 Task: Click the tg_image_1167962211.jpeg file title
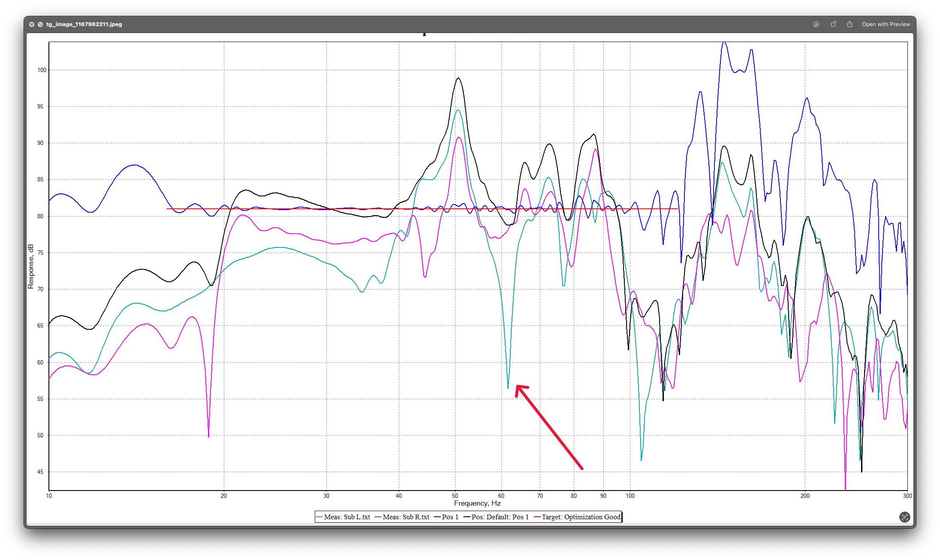coord(84,24)
